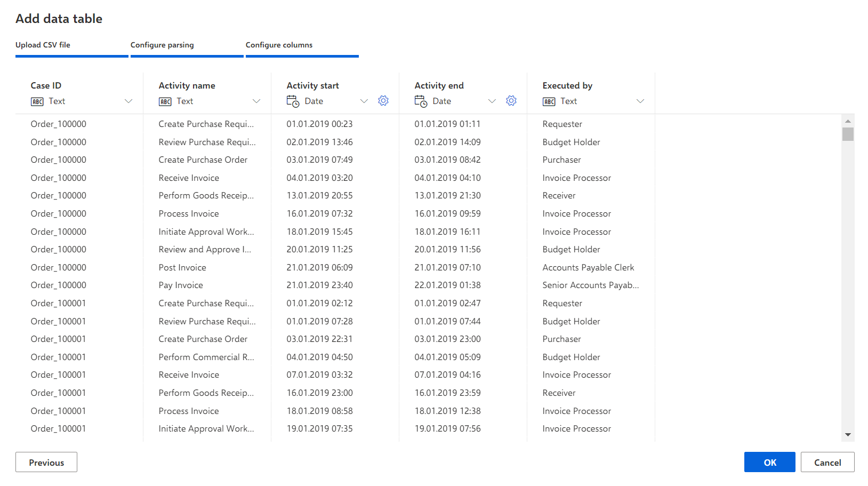Click the 'Create Purchase Order' cell starting 03.01.2019 07:49
Viewport: 868px width, 486px height.
click(x=203, y=160)
